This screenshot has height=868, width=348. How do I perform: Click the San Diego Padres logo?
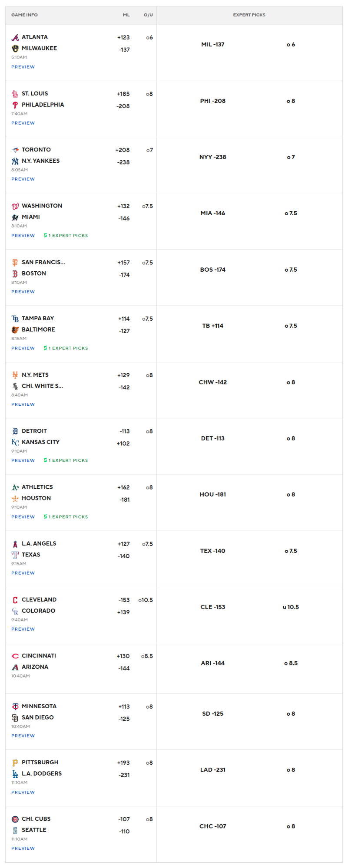coord(15,717)
